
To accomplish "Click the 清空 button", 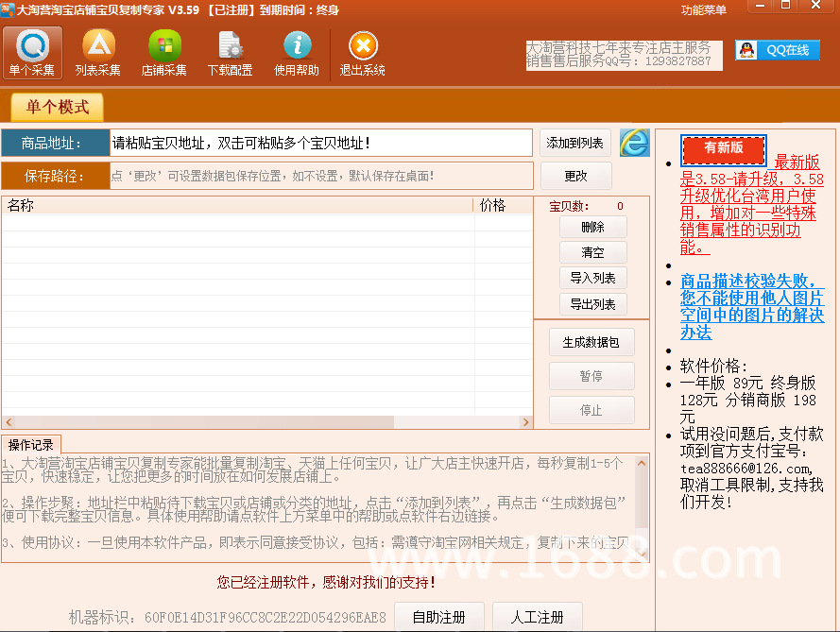I will pos(593,252).
